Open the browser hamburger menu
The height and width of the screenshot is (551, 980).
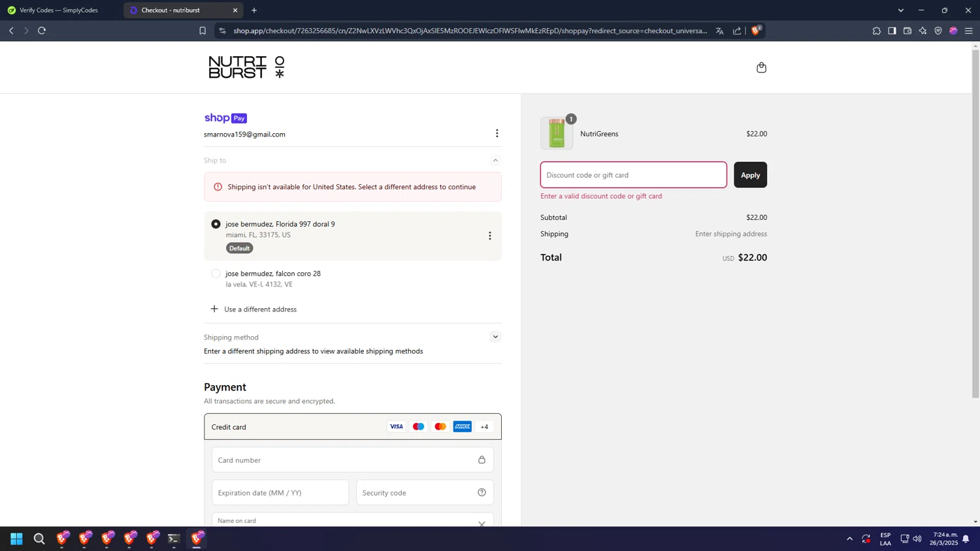(x=969, y=31)
